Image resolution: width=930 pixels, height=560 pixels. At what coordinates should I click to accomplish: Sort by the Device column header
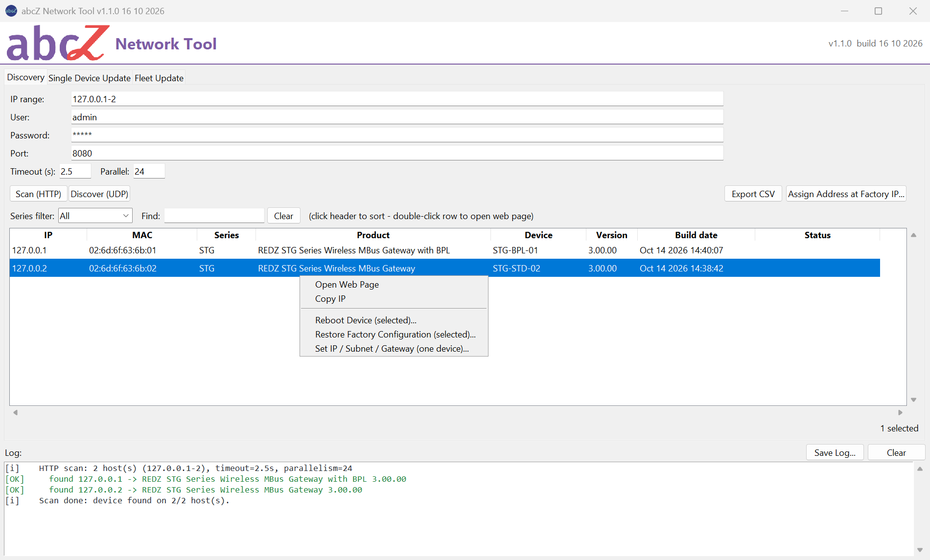click(538, 235)
